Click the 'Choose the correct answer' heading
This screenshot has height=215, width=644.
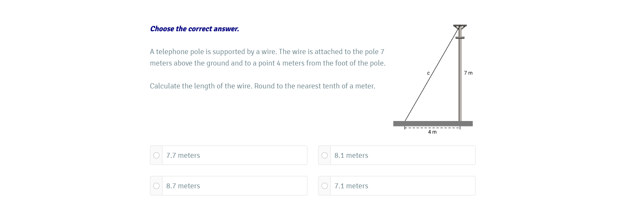194,29
